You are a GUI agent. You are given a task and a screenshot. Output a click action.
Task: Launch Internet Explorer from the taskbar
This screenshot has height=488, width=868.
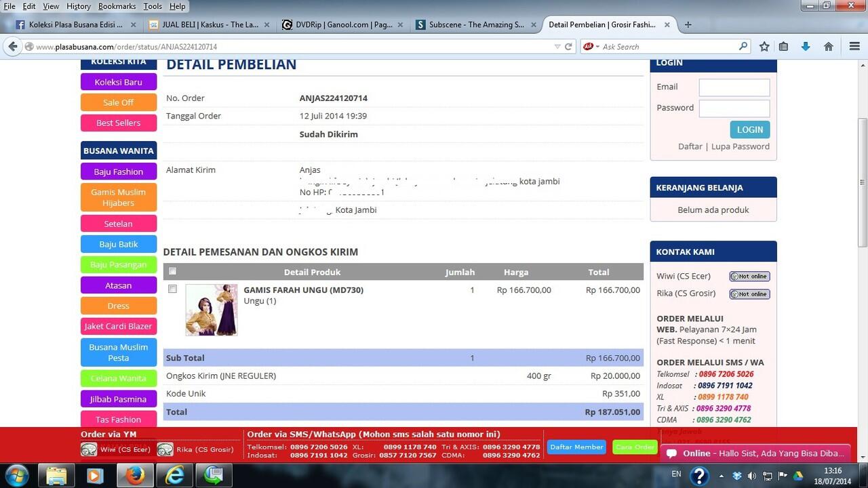[175, 475]
